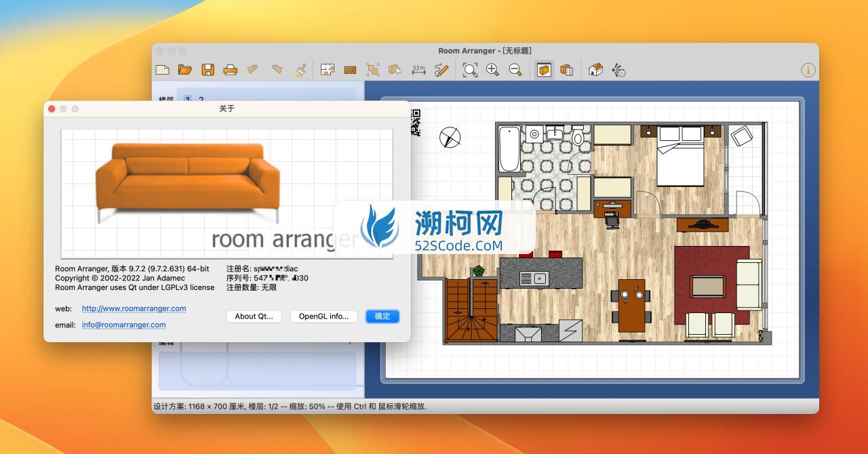Click the resize selection handles icon

pyautogui.click(x=373, y=70)
